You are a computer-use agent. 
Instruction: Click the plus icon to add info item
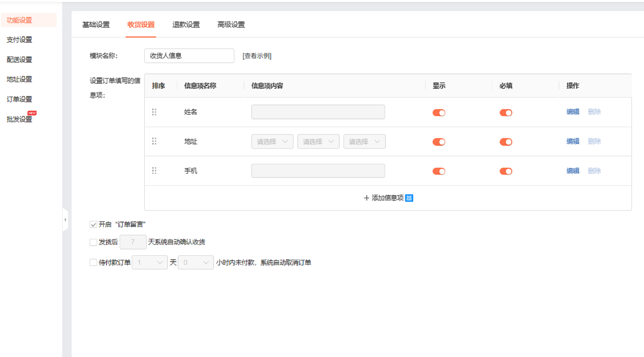point(366,198)
